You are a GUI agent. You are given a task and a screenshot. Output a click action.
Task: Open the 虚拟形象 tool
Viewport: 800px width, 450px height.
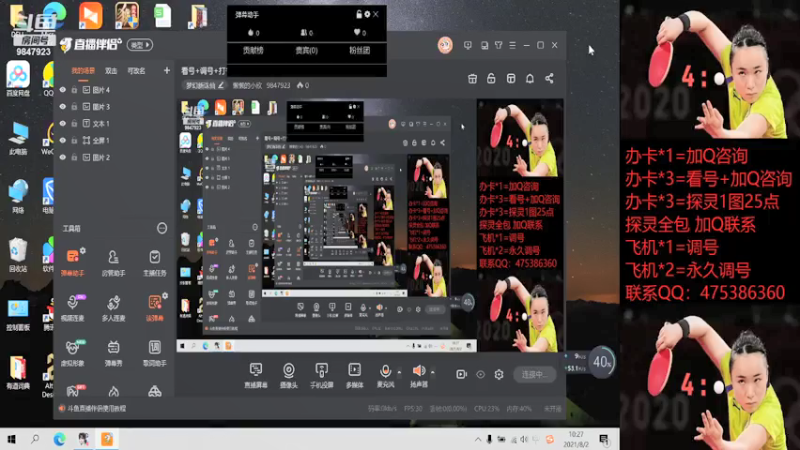(x=72, y=353)
